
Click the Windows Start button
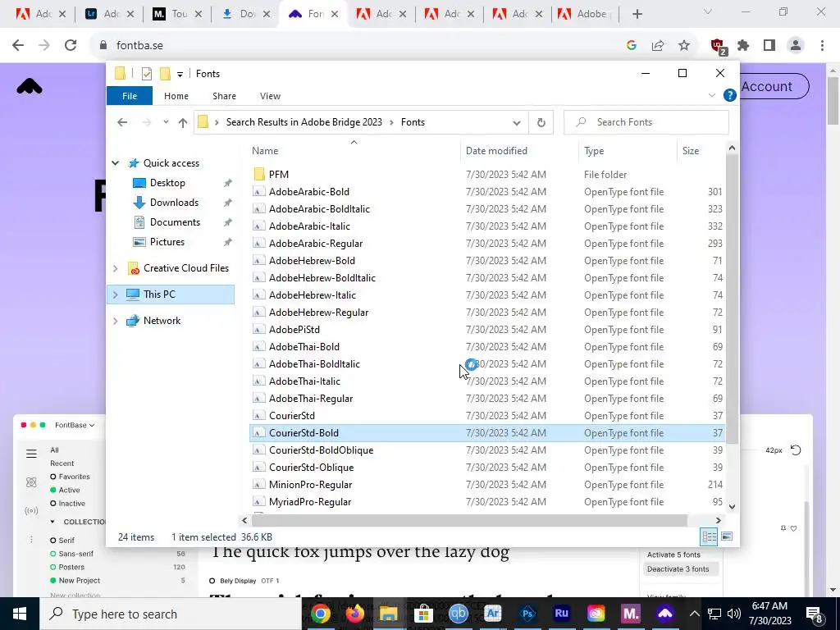click(x=20, y=614)
